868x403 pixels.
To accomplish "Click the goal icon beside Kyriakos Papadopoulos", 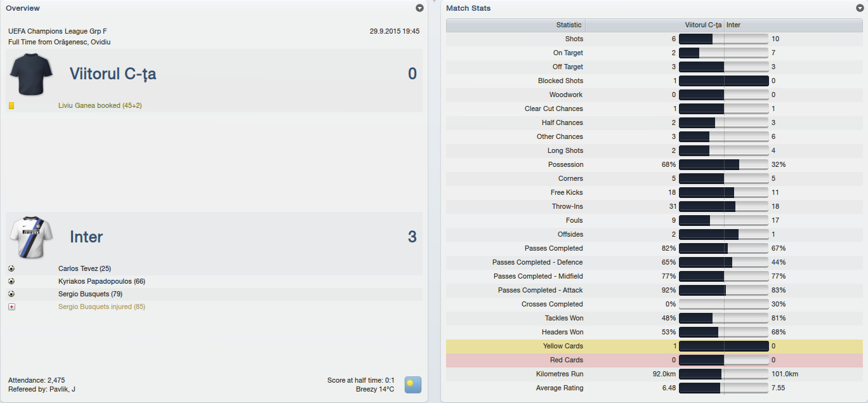I will tap(11, 281).
